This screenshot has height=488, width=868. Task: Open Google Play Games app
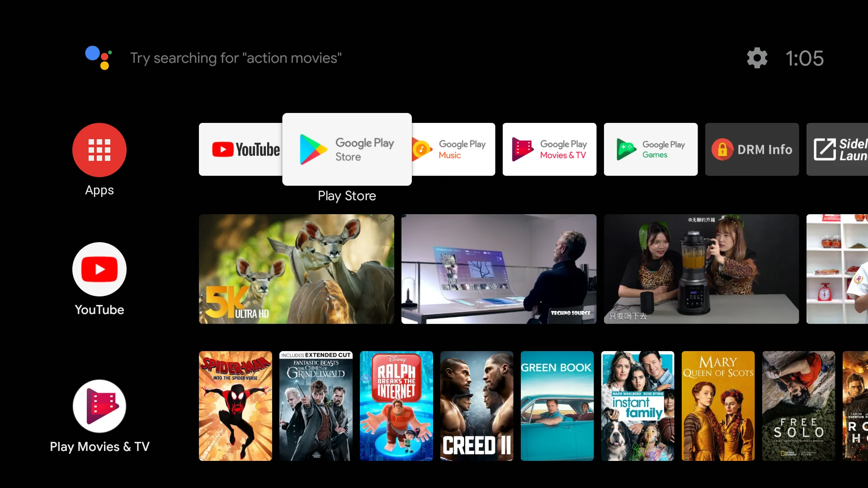(651, 150)
